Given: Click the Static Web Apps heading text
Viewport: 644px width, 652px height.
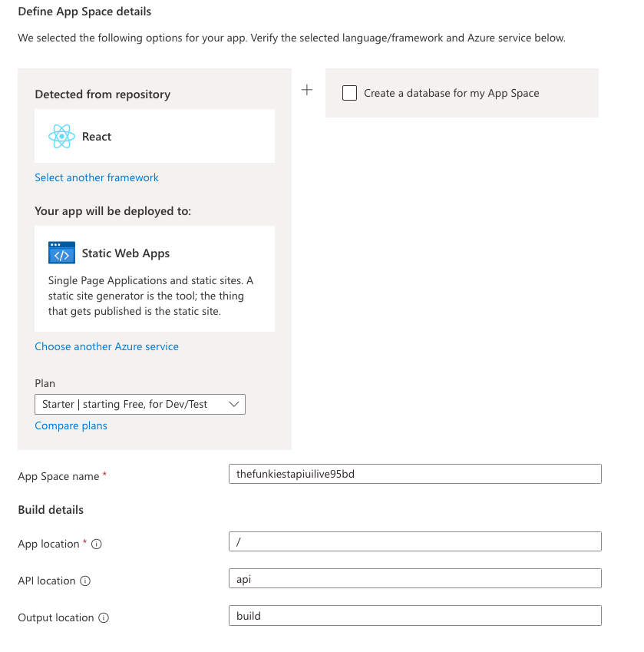Looking at the screenshot, I should coord(126,253).
